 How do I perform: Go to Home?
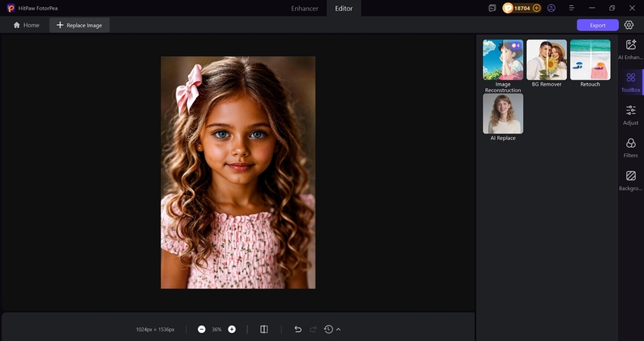click(x=26, y=25)
